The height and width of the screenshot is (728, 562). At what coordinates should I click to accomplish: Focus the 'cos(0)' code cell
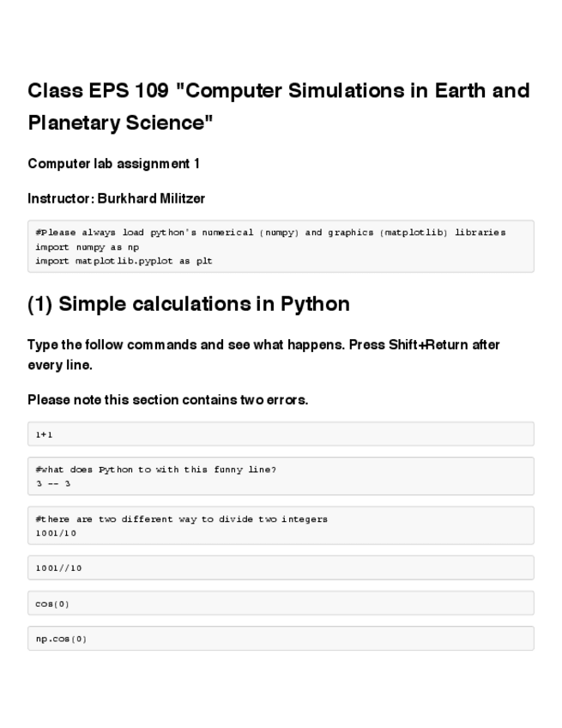point(52,604)
